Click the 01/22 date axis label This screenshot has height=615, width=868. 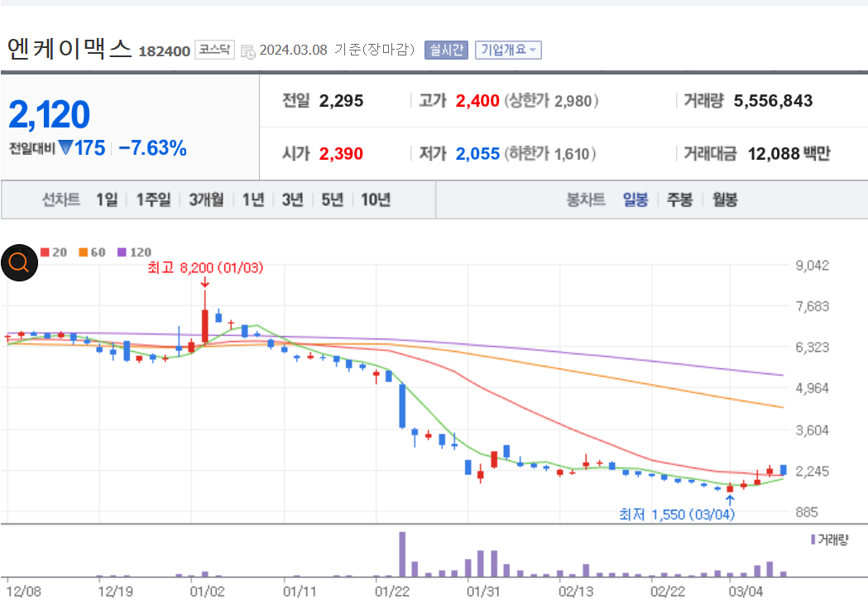(392, 592)
